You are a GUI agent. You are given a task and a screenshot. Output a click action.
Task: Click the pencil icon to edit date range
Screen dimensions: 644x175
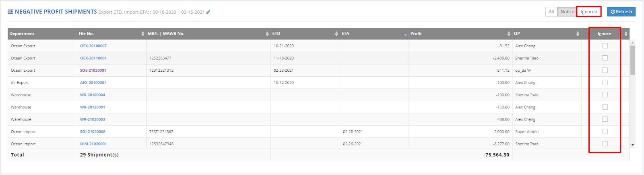pyautogui.click(x=208, y=12)
